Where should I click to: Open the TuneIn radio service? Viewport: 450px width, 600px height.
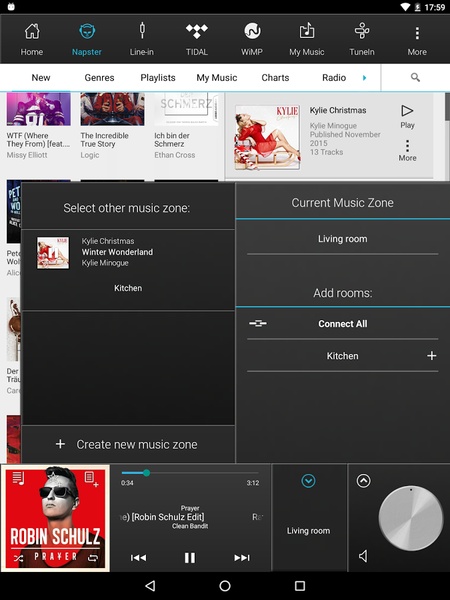point(362,39)
